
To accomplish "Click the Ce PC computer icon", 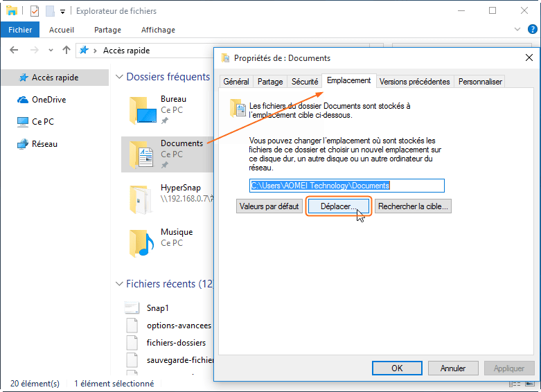I will click(23, 122).
